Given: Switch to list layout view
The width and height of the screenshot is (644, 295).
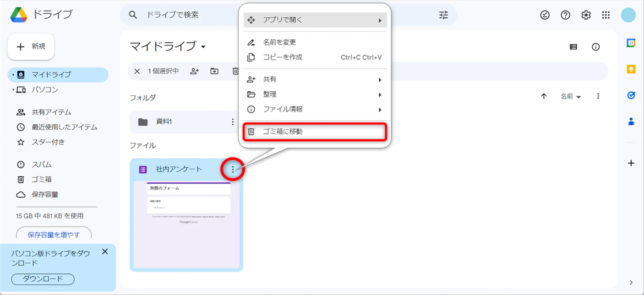Looking at the screenshot, I should pyautogui.click(x=573, y=47).
